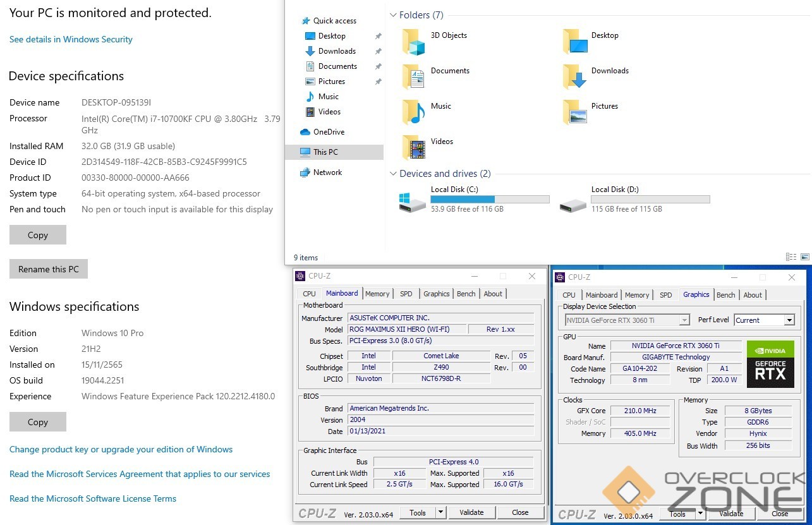Select OneDrive in the navigation pane
Screen dimensions: 812x525
point(329,132)
